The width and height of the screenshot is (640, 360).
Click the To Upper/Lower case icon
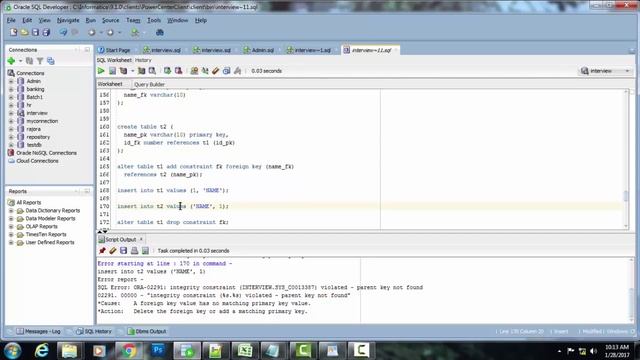click(205, 71)
